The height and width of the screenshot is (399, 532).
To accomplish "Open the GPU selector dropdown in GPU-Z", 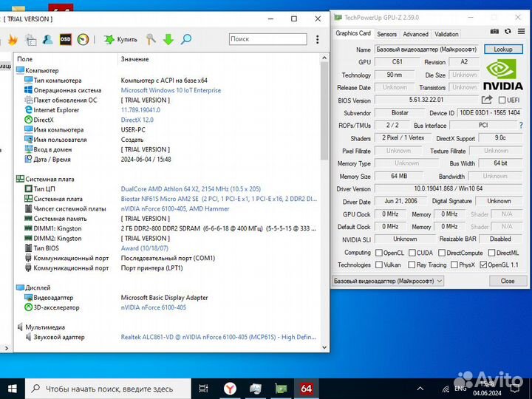I will [387, 281].
